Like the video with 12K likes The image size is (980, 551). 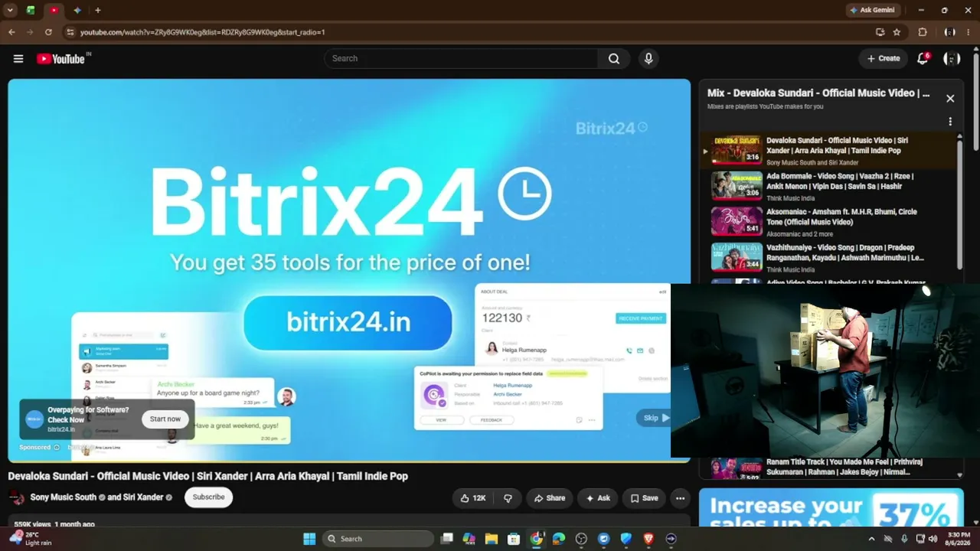tap(472, 498)
